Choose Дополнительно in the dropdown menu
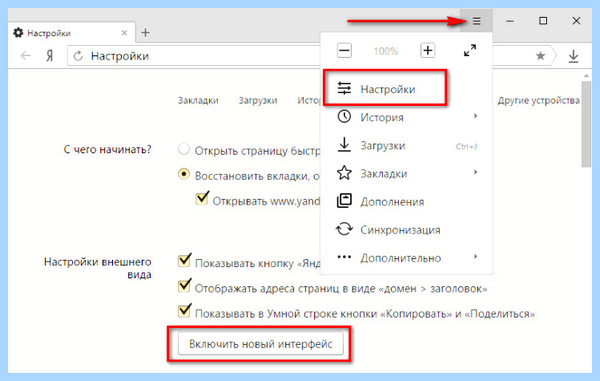600x381 pixels. click(406, 257)
